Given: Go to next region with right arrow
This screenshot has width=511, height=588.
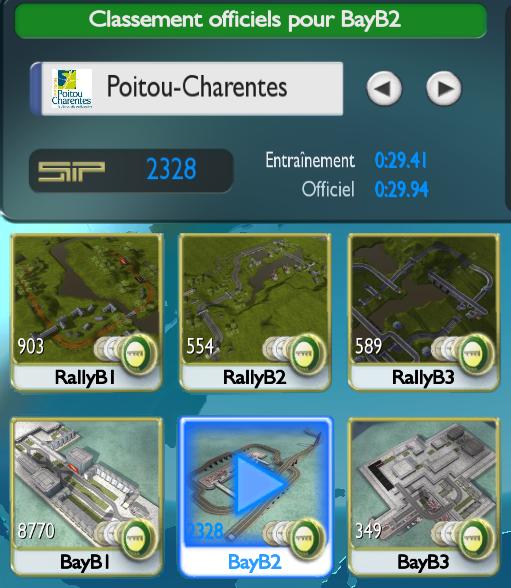Looking at the screenshot, I should [x=444, y=88].
